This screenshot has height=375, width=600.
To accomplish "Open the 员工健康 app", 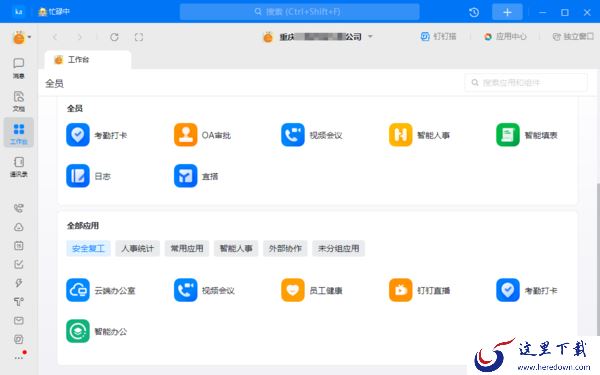I will (311, 290).
